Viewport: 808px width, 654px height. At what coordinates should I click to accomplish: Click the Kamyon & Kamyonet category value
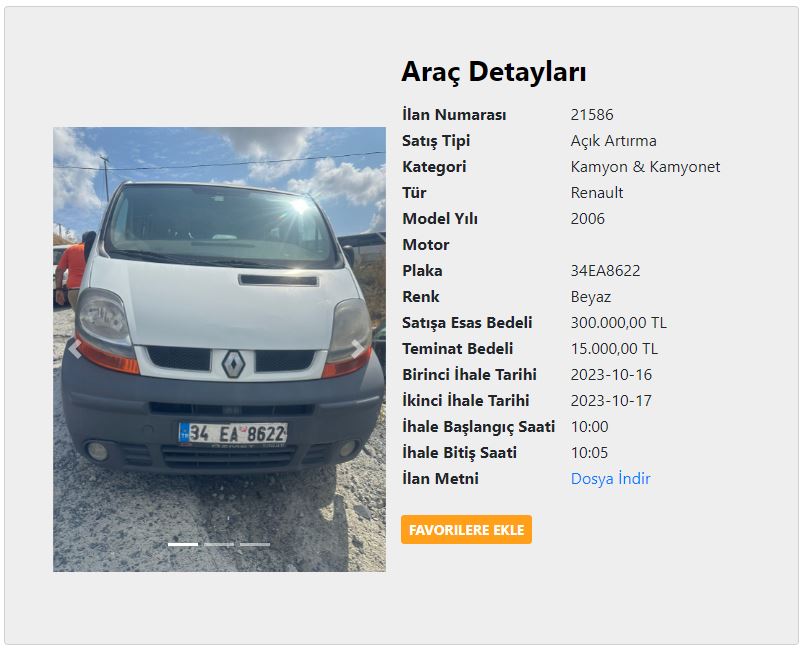645,166
